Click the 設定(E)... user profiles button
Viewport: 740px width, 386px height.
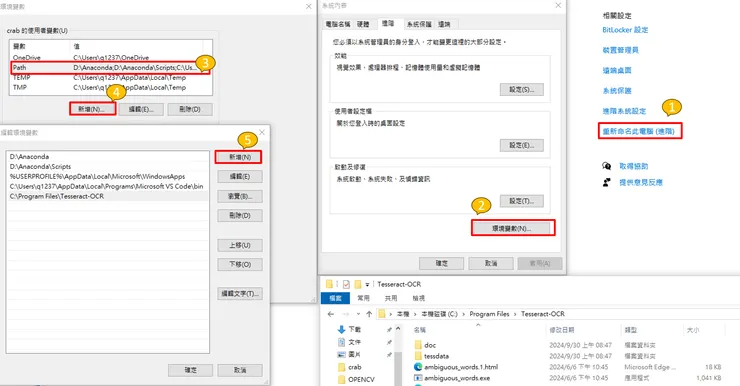pos(521,145)
